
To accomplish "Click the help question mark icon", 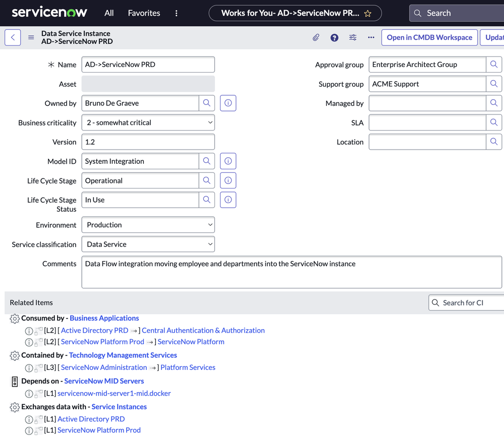I will coord(334,37).
